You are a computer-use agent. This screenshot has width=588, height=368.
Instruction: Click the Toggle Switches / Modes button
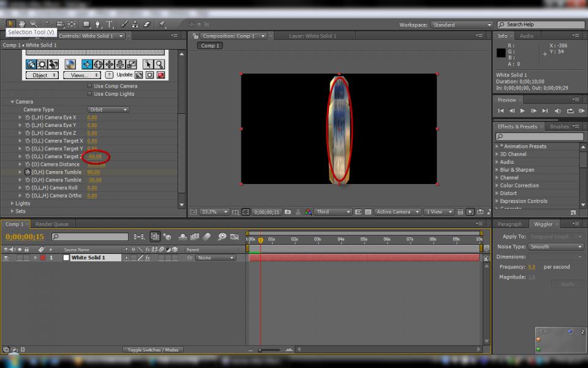pos(153,350)
